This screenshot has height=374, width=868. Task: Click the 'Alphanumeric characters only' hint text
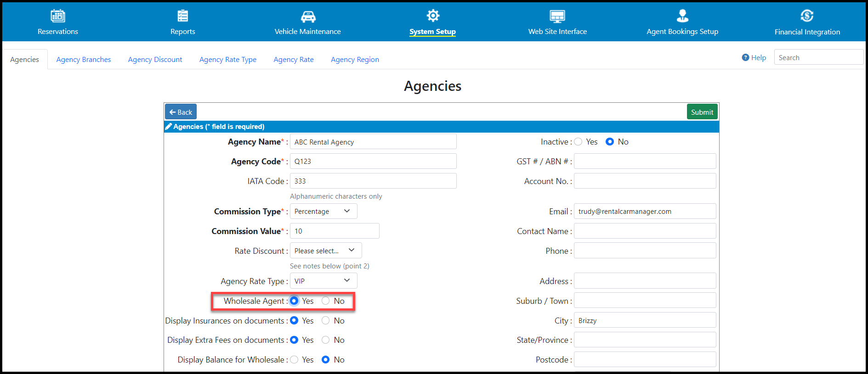click(x=336, y=196)
